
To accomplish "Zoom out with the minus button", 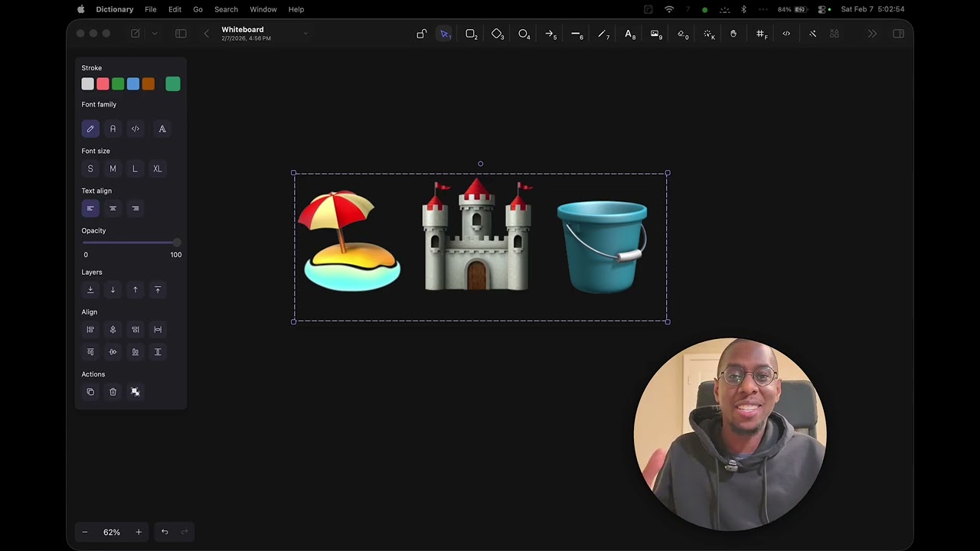I will 85,532.
